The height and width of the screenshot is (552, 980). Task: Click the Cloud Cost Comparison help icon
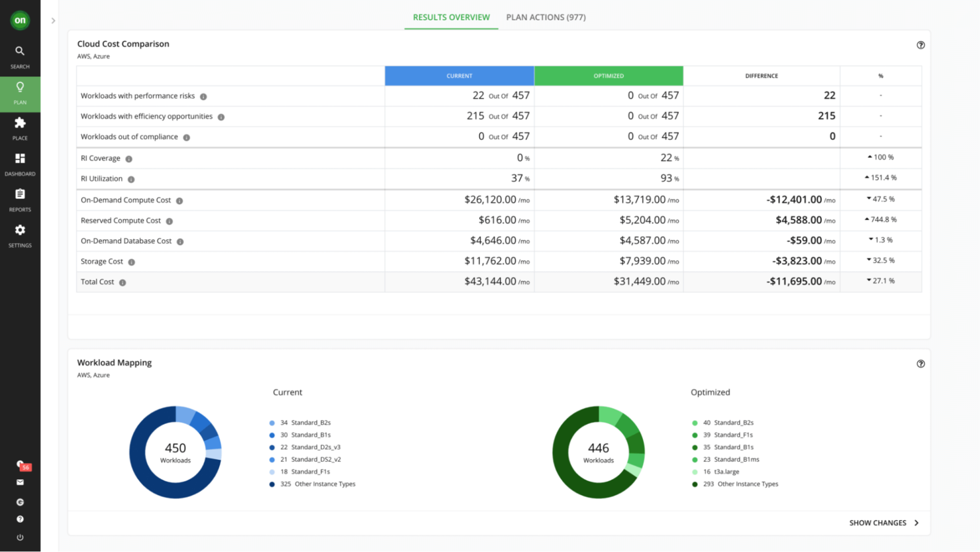click(x=920, y=45)
